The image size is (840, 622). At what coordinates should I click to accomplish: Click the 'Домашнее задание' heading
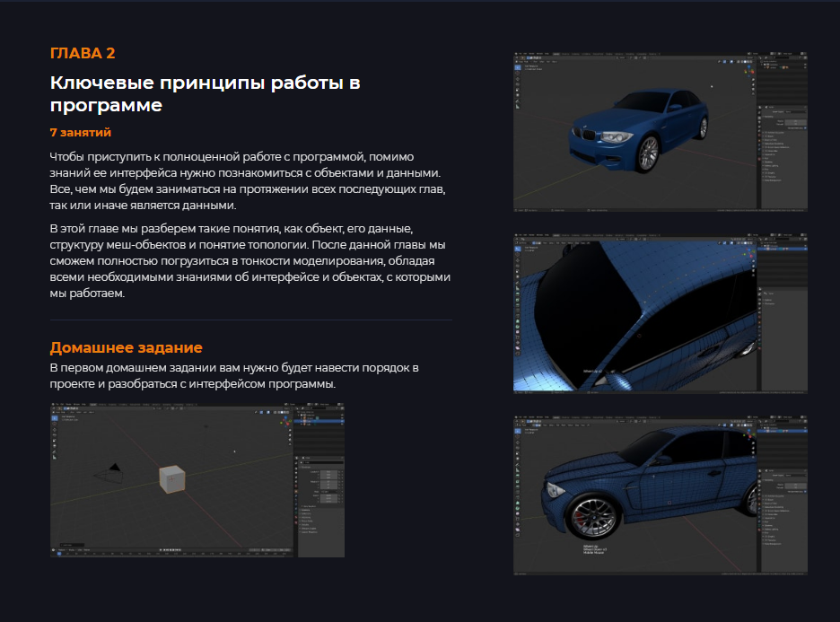(126, 347)
